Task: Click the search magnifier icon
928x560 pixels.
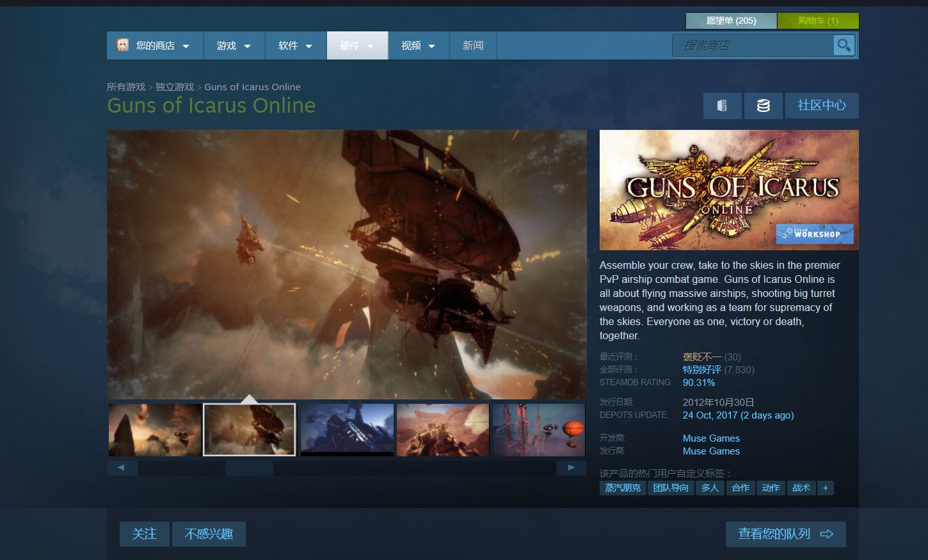Action: click(x=844, y=45)
